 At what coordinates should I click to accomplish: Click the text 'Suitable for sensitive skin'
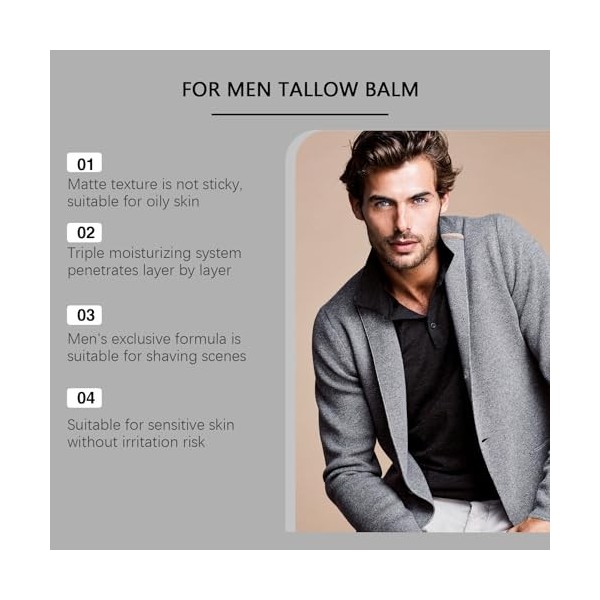(x=151, y=425)
